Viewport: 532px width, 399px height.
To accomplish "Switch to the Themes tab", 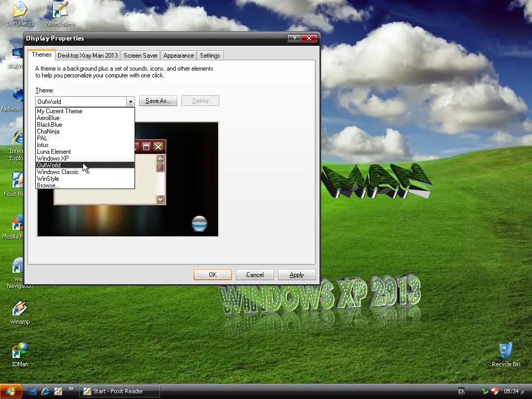I will point(42,55).
